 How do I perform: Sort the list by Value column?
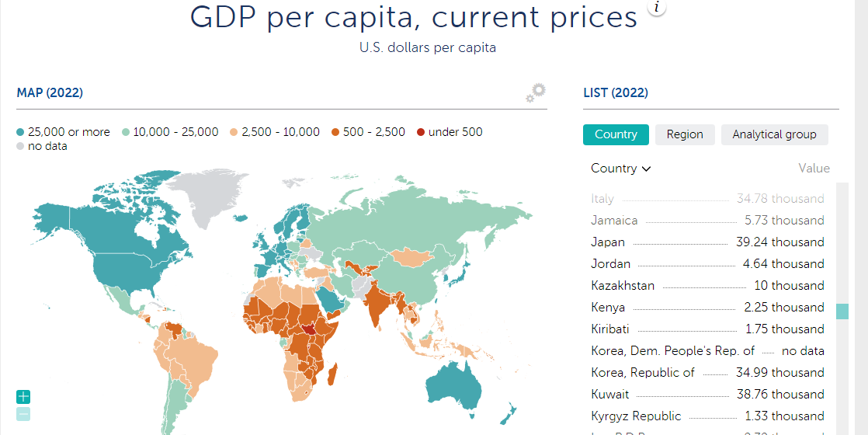814,169
